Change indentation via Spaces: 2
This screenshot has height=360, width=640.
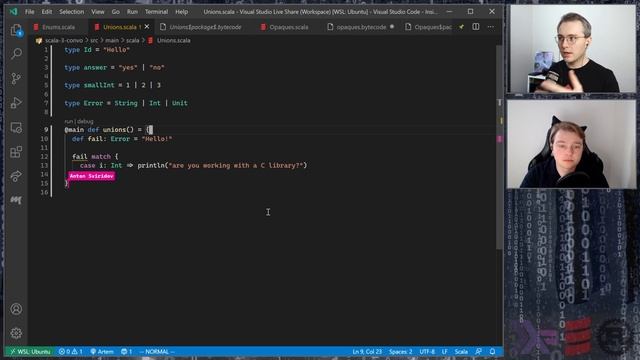400,351
